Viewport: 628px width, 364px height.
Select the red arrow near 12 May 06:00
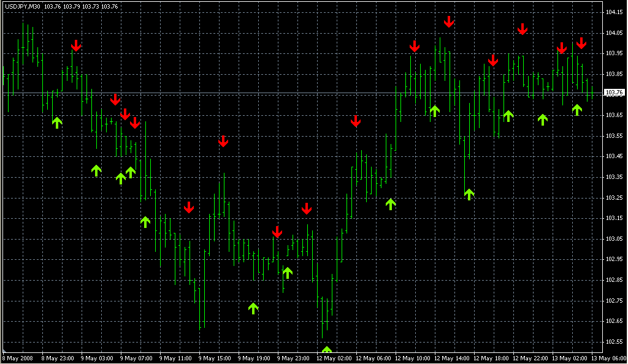click(356, 121)
